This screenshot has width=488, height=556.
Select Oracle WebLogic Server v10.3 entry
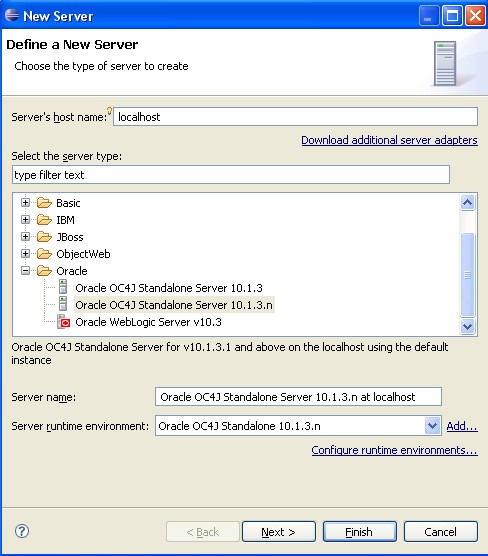point(148,322)
